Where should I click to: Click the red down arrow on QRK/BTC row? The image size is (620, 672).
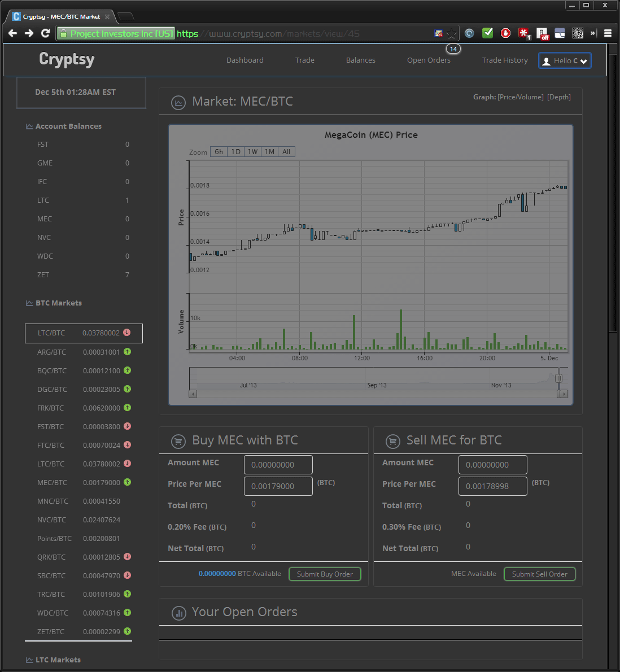[127, 557]
